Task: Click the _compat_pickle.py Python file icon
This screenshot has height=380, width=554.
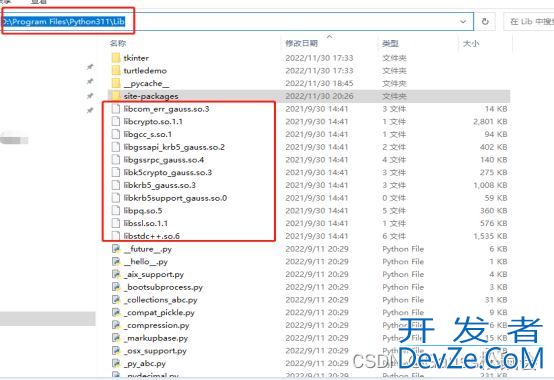Action: pyautogui.click(x=116, y=313)
